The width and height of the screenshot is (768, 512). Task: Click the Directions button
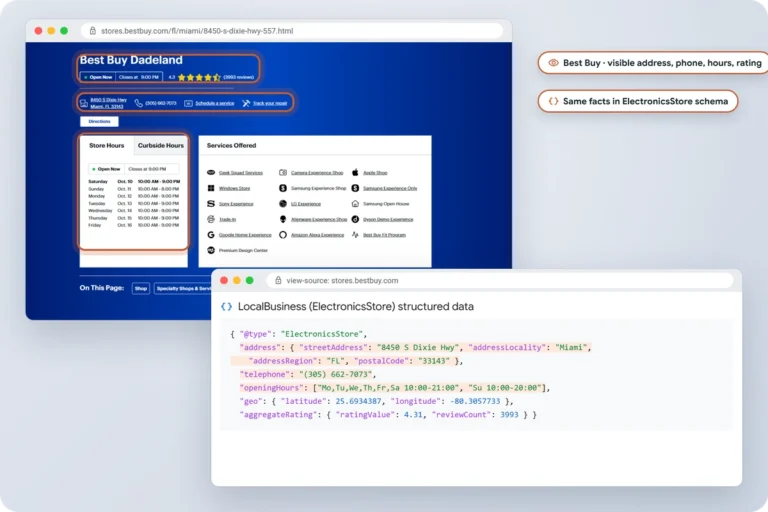[99, 121]
